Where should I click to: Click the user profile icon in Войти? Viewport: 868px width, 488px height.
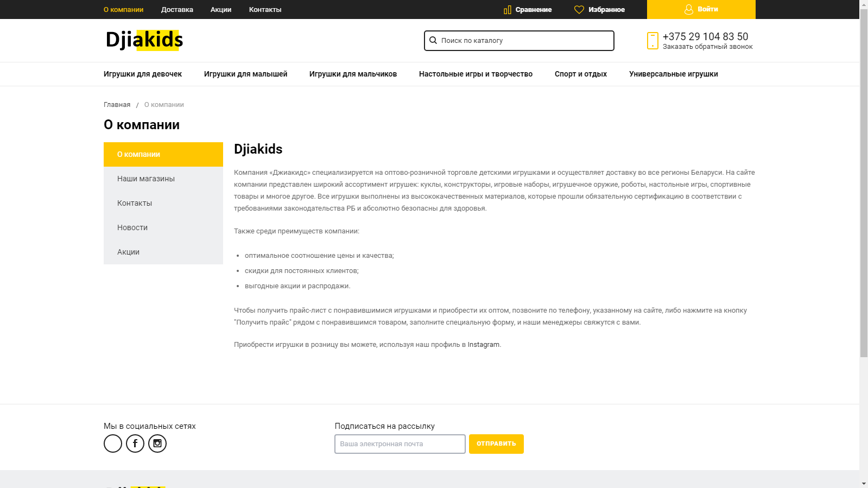[688, 9]
